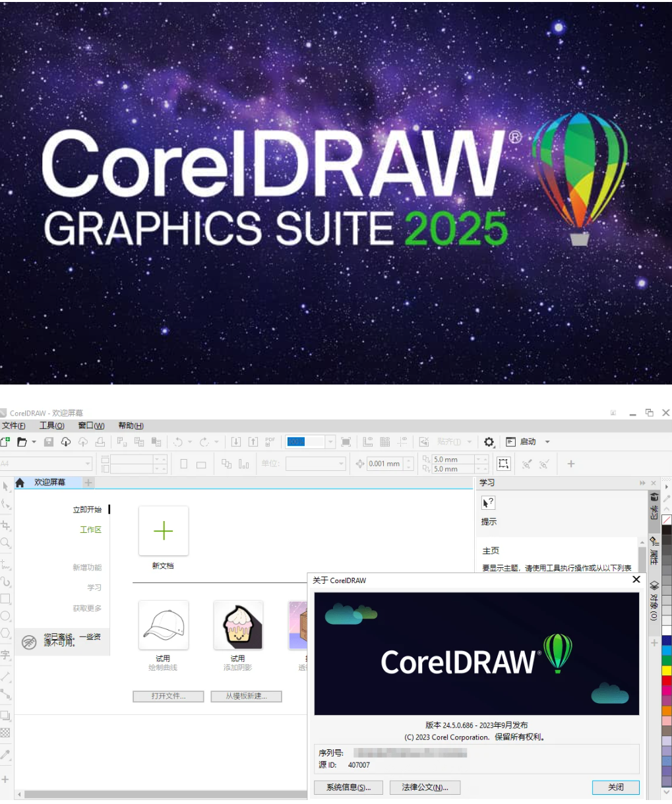This screenshot has height=804, width=672.
Task: Select the Text tool (字)
Action: click(5, 655)
